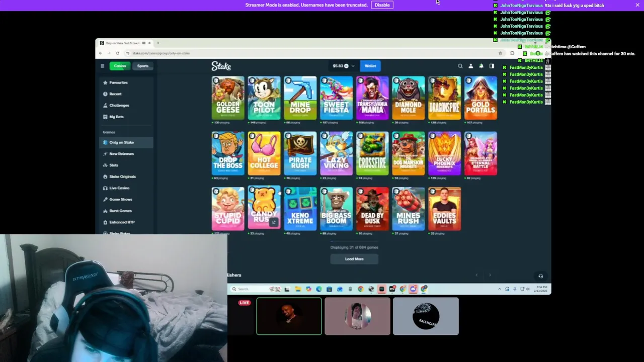Open the Crossfire game
The height and width of the screenshot is (362, 644).
click(372, 153)
